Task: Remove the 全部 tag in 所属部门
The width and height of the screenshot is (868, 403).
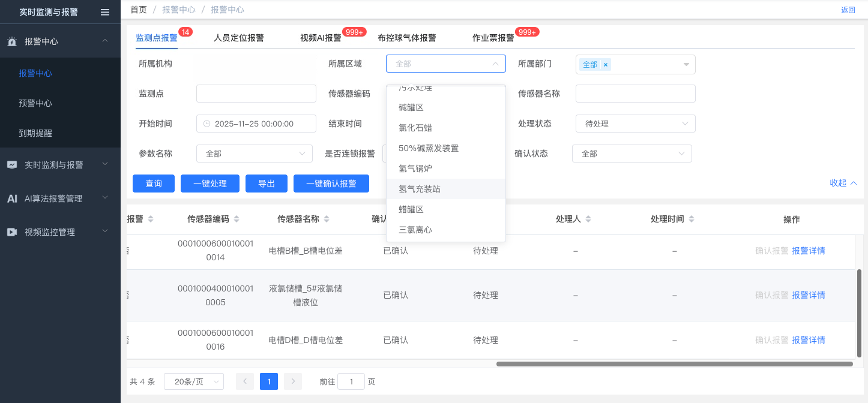Action: point(606,65)
